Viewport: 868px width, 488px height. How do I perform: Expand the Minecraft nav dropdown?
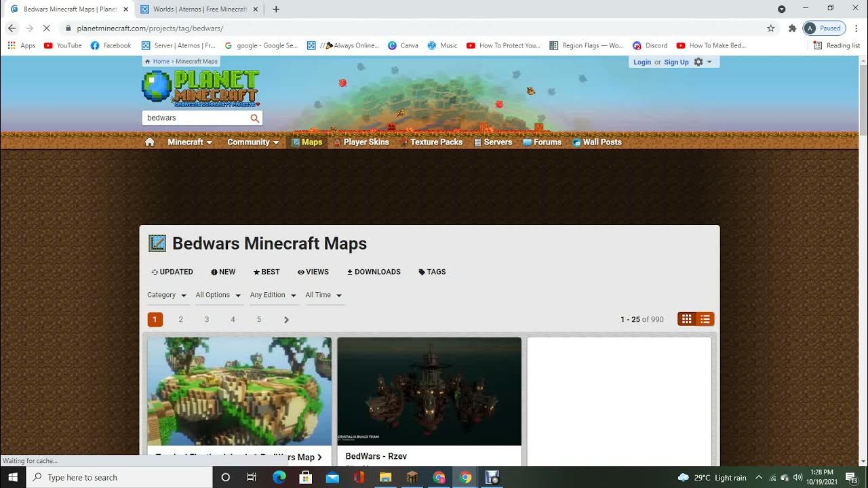[190, 142]
